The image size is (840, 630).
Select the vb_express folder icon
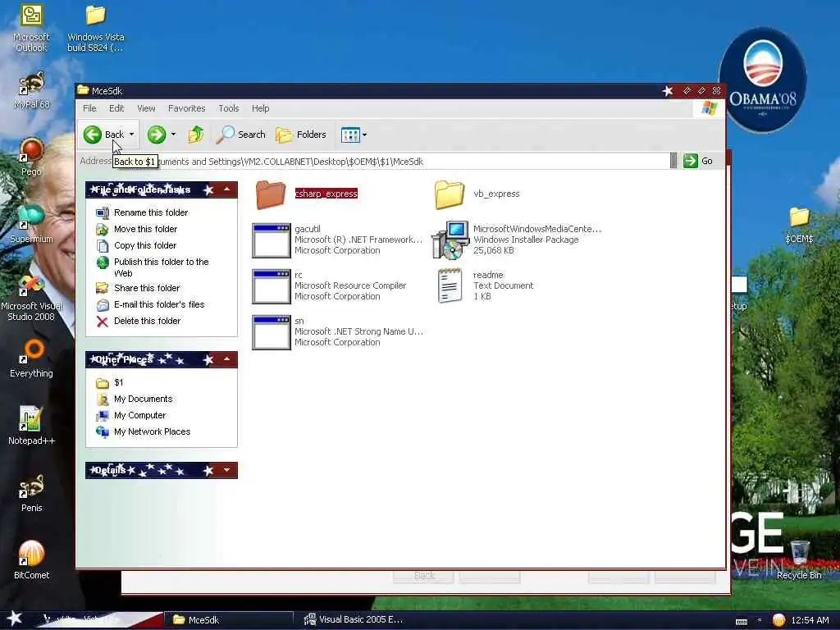pyautogui.click(x=449, y=194)
